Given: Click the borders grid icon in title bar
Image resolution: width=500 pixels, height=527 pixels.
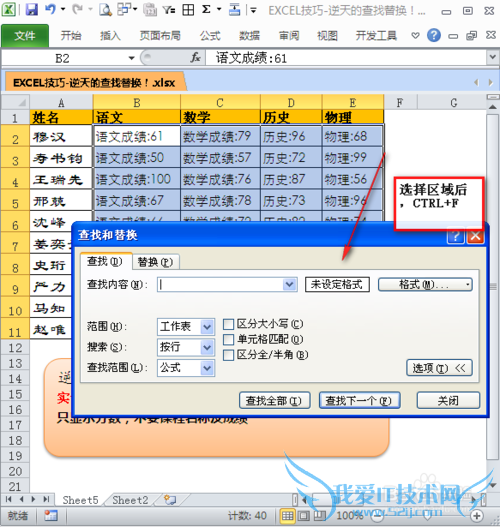Looking at the screenshot, I should 188,9.
